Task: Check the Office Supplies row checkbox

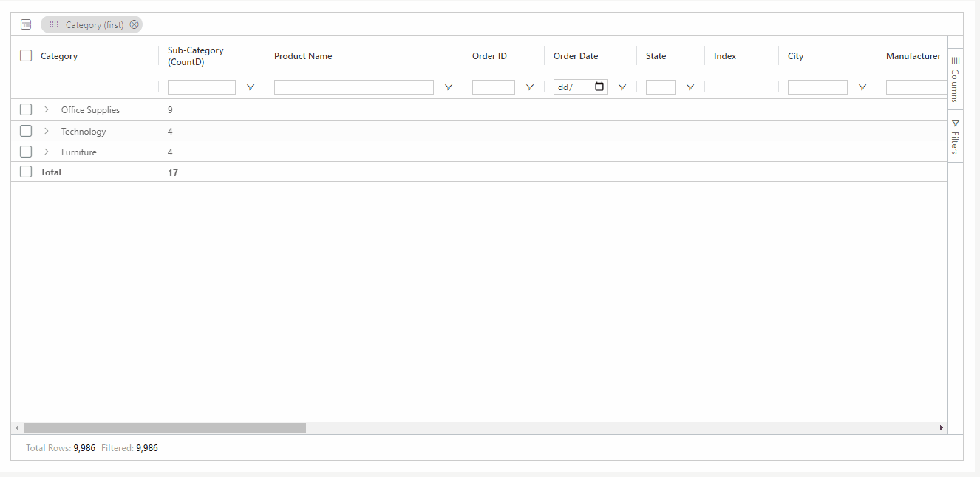Action: point(26,109)
